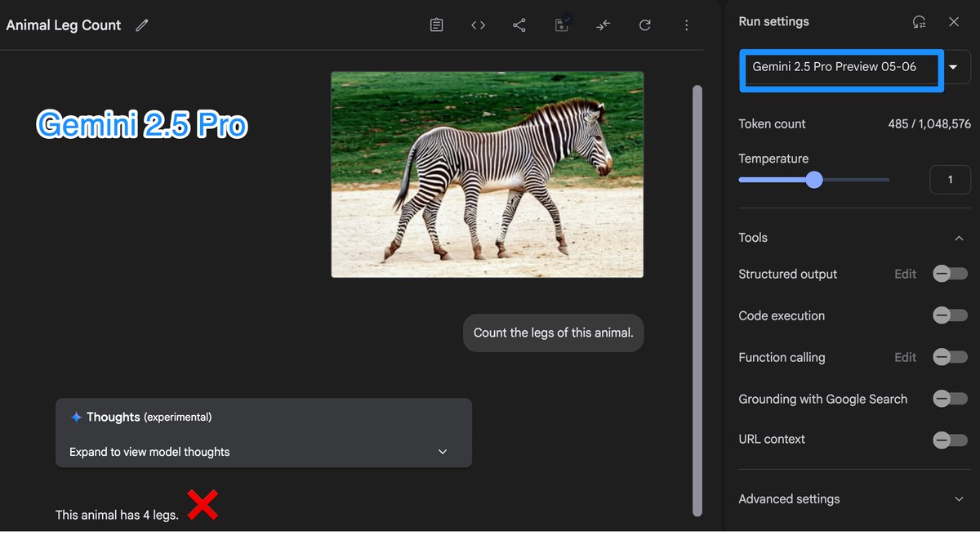
Task: Click the model selector dropdown arrow
Action: tap(953, 68)
